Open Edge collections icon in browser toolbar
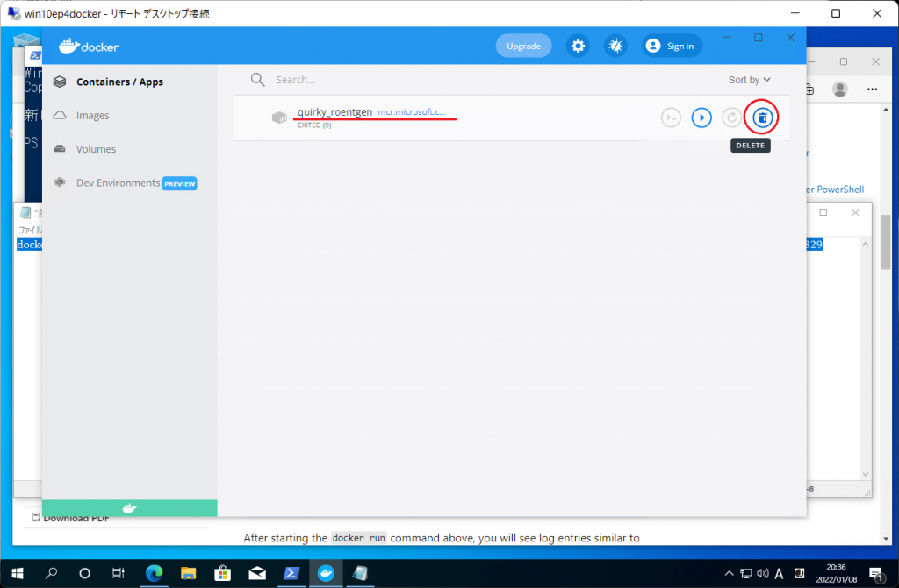 (x=810, y=89)
